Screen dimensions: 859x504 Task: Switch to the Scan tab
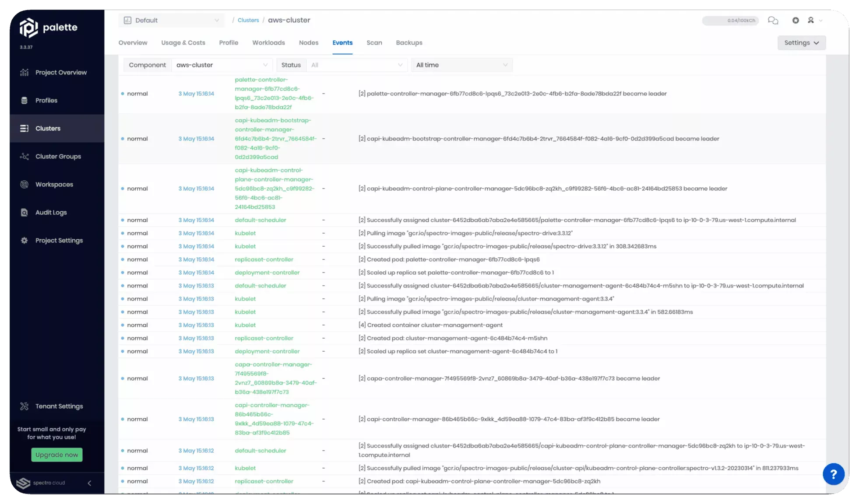[374, 42]
